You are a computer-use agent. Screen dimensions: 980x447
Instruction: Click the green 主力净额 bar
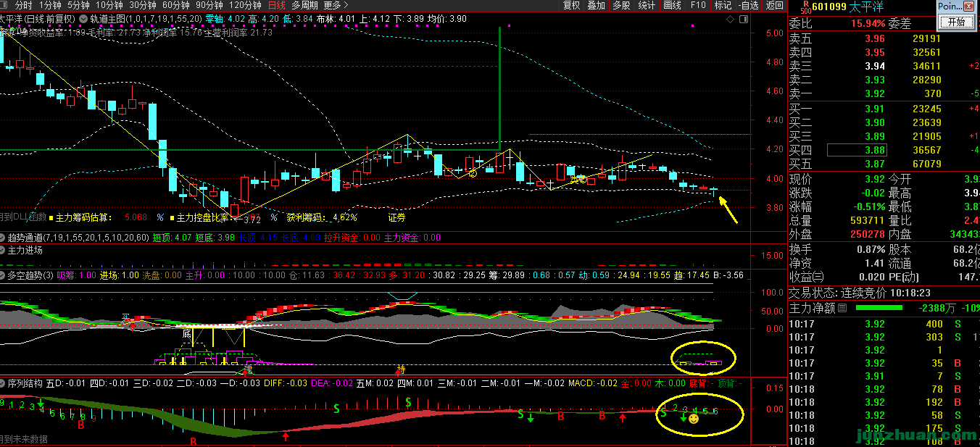[x=879, y=308]
